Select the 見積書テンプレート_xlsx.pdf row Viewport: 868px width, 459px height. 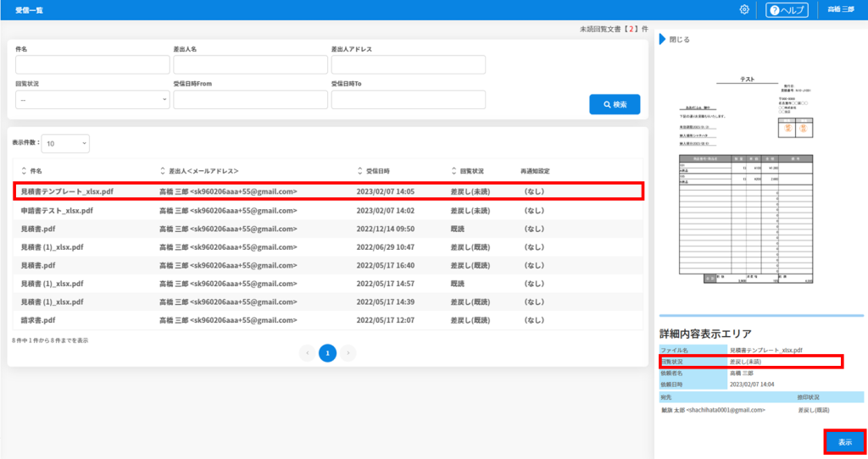[328, 191]
